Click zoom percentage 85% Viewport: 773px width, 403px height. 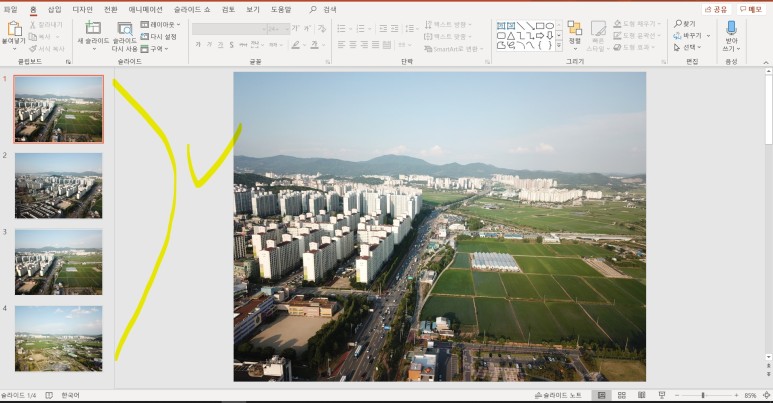750,395
